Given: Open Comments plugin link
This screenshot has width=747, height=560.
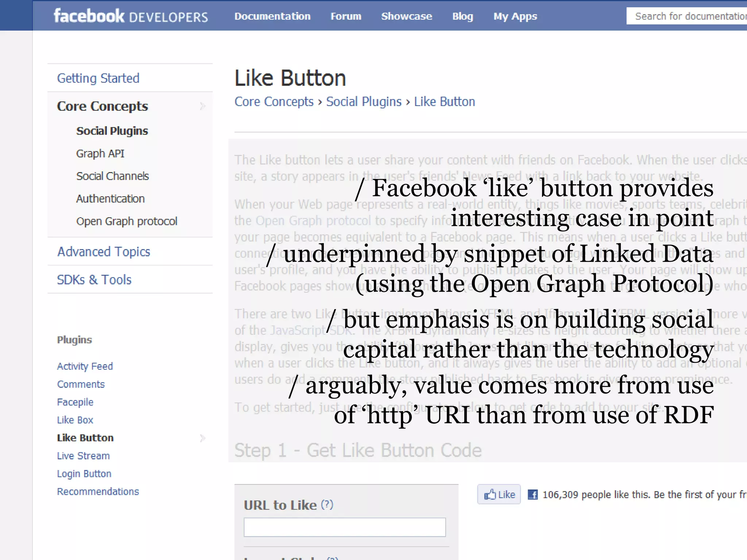Looking at the screenshot, I should point(81,384).
